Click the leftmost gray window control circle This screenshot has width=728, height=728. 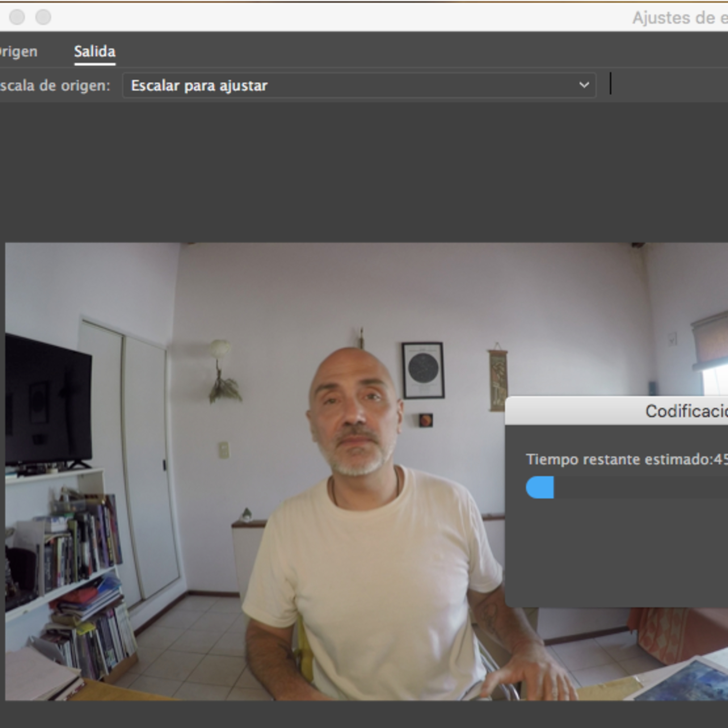click(x=17, y=17)
